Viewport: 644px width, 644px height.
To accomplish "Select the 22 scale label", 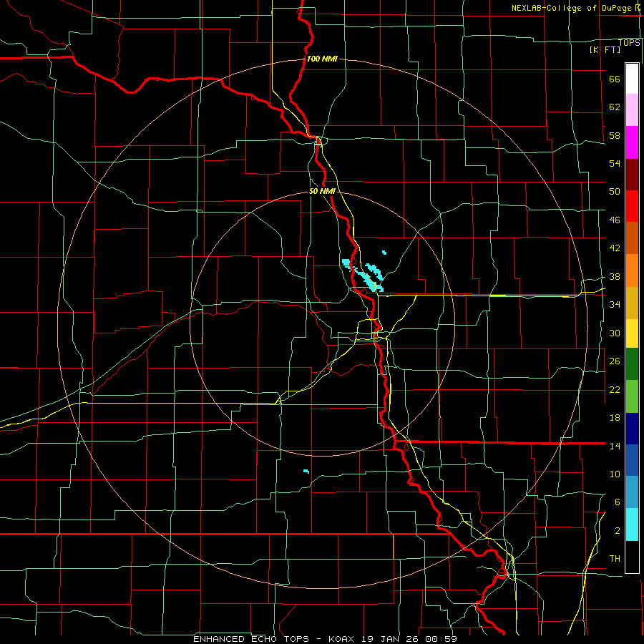I will point(615,389).
